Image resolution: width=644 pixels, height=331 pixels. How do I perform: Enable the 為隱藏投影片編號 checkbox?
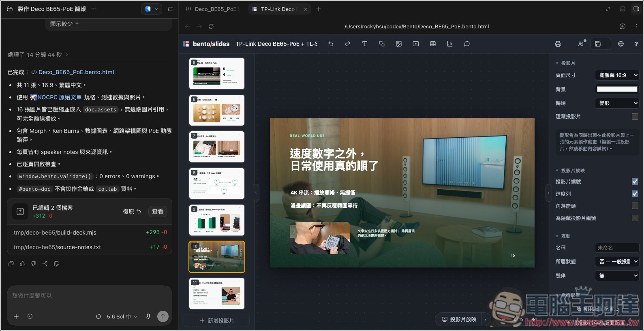[635, 218]
